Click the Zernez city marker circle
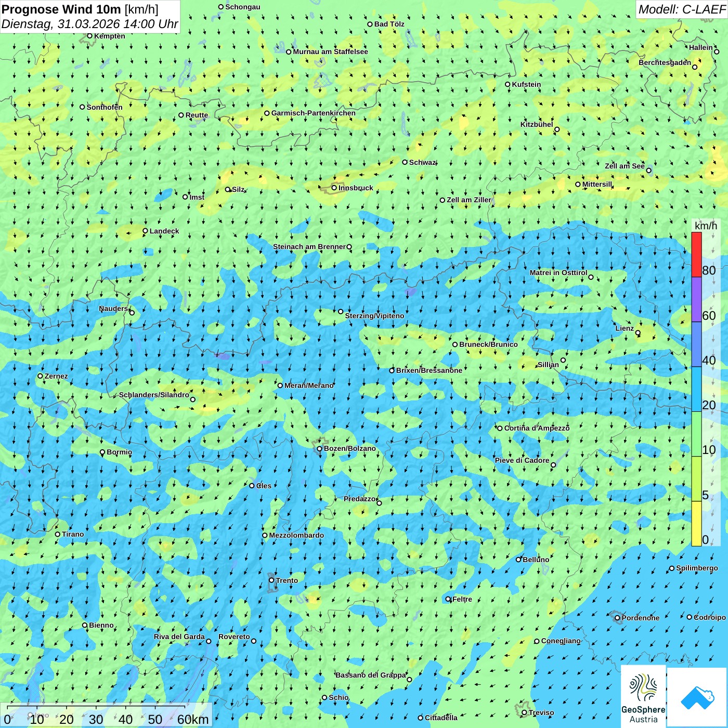The height and width of the screenshot is (728, 728). (x=40, y=376)
